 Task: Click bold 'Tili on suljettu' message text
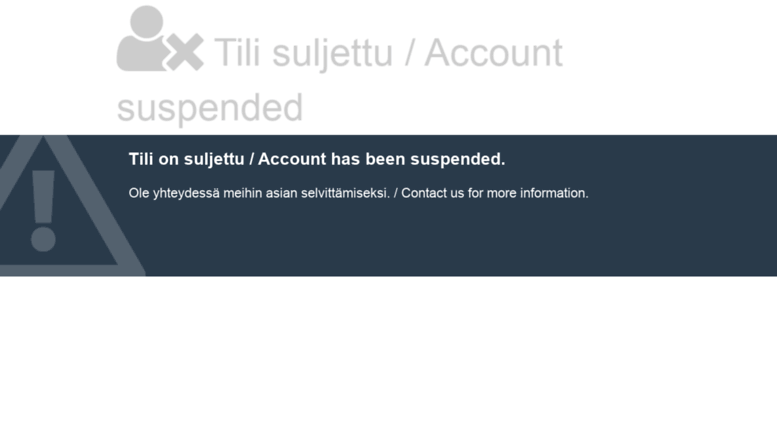pos(186,159)
